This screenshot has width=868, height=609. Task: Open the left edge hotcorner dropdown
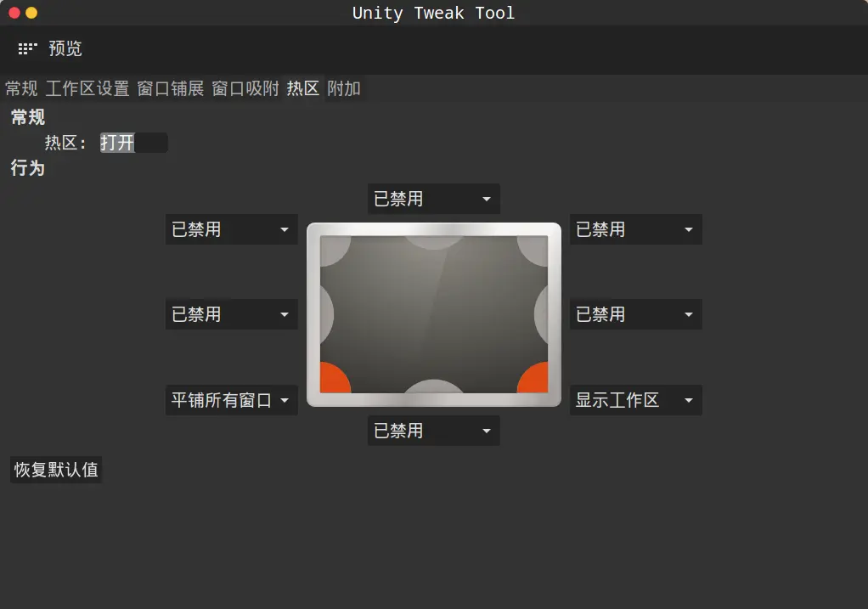coord(231,314)
